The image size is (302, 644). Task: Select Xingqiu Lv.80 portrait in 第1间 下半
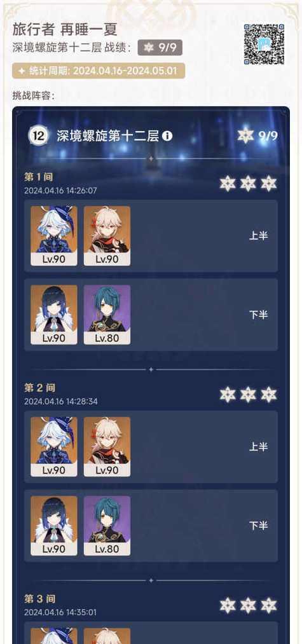click(x=107, y=315)
